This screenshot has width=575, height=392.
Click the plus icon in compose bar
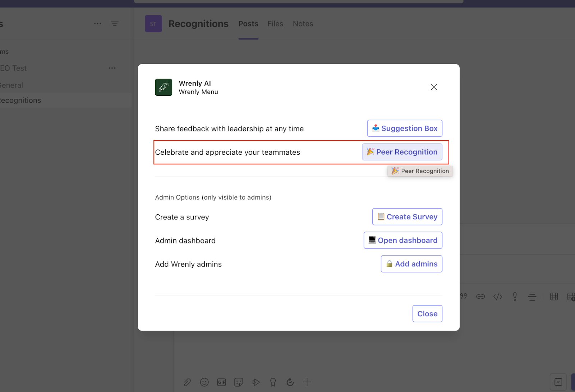pos(307,382)
